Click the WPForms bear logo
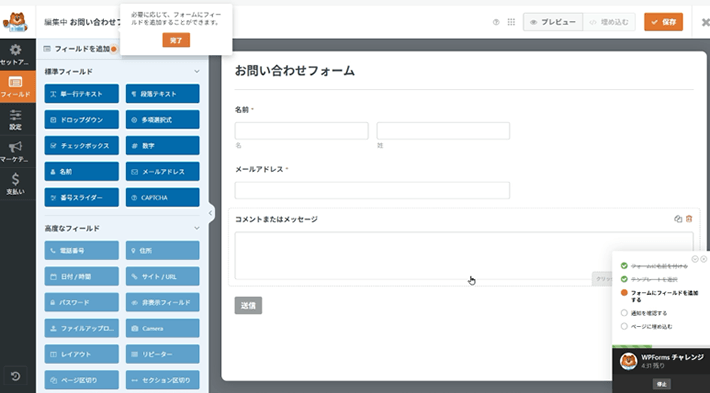This screenshot has height=393, width=710. click(x=15, y=21)
